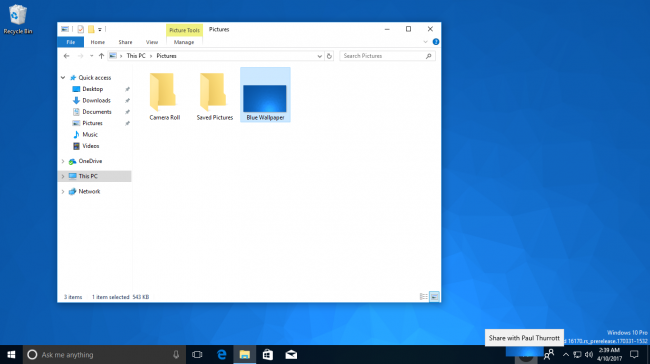The image size is (650, 364).
Task: Launch the Store app from taskbar
Action: coord(268,354)
